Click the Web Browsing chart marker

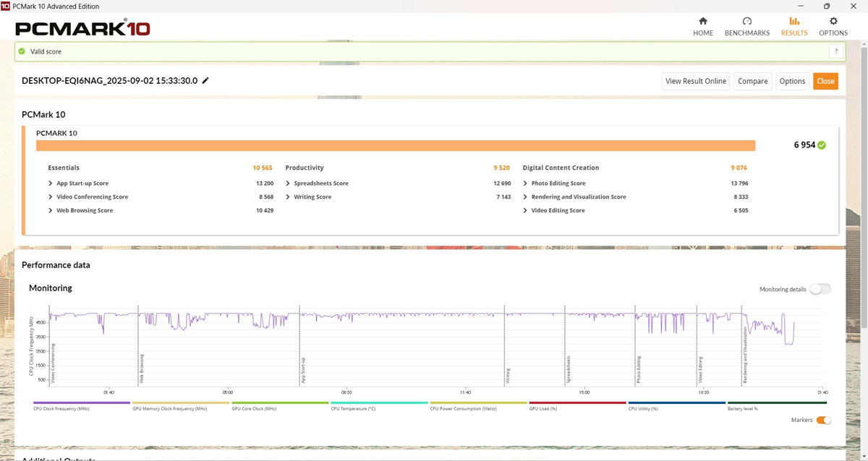pos(141,368)
